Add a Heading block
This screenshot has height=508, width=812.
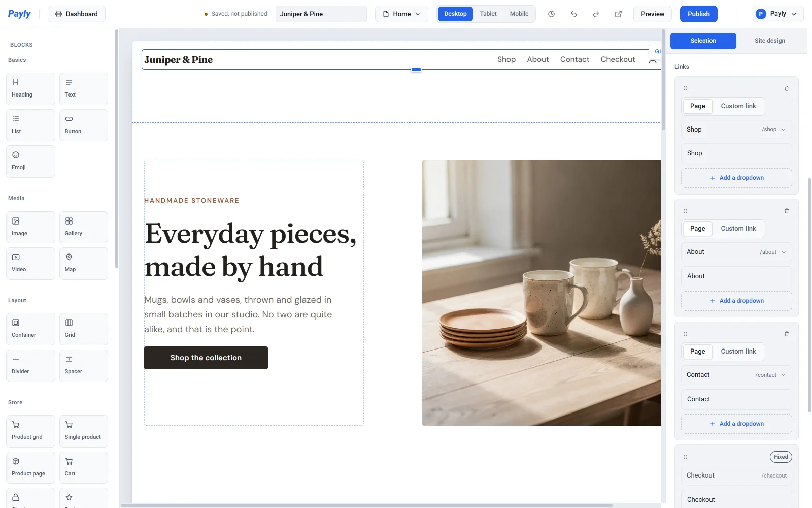click(30, 89)
